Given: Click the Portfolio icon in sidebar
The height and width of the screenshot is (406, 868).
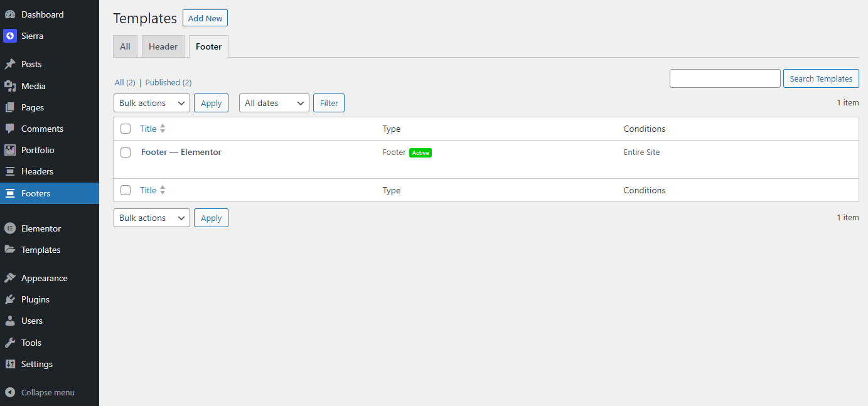Looking at the screenshot, I should point(10,150).
